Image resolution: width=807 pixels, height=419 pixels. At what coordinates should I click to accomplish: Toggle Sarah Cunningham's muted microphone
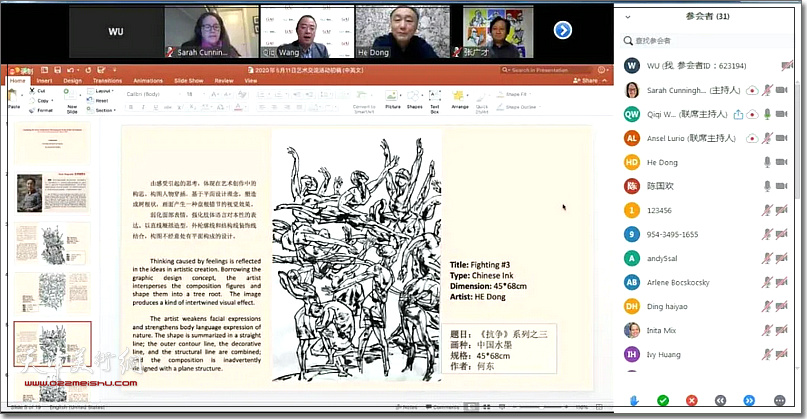click(x=767, y=90)
